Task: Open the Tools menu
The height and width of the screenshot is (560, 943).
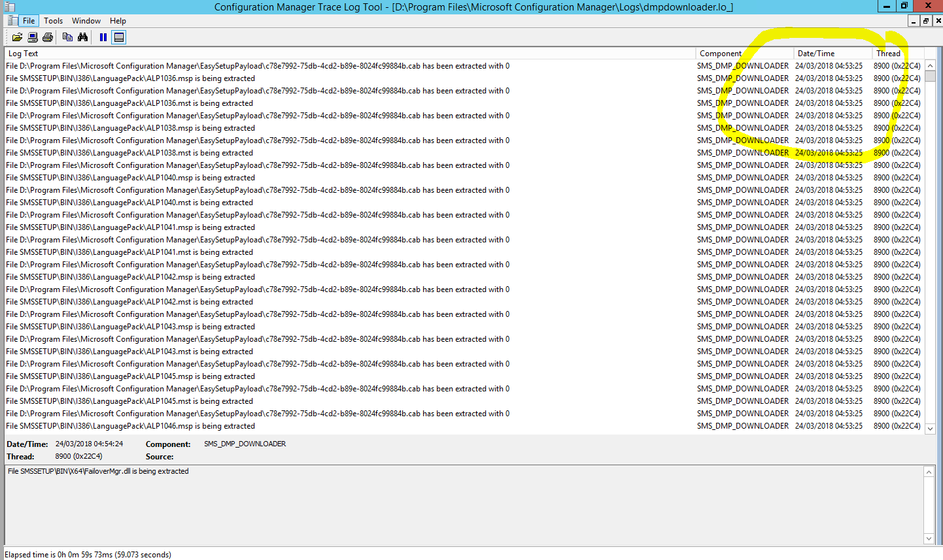Action: point(54,21)
